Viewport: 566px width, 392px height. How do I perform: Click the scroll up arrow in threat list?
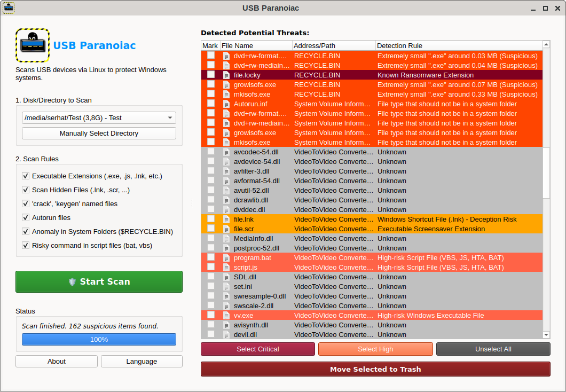(546, 45)
